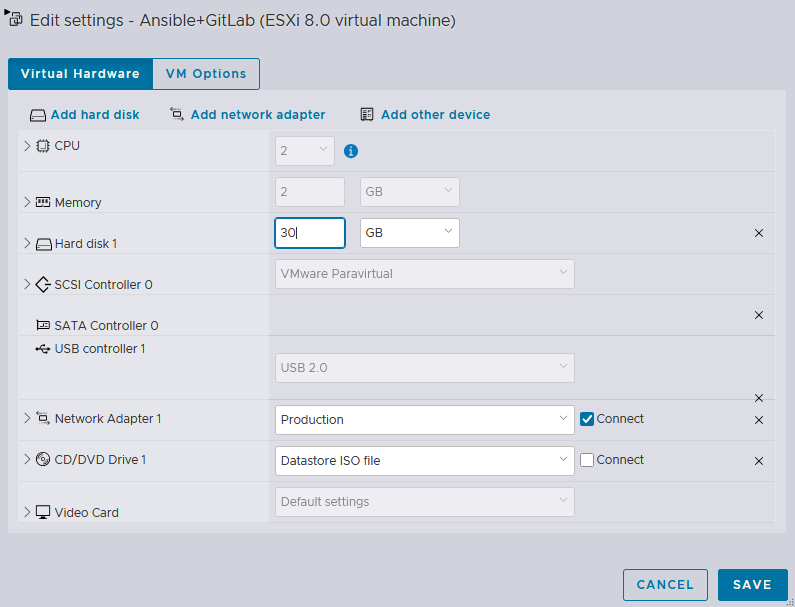
Task: Click the SATA Controller 0 label
Action: (x=106, y=326)
